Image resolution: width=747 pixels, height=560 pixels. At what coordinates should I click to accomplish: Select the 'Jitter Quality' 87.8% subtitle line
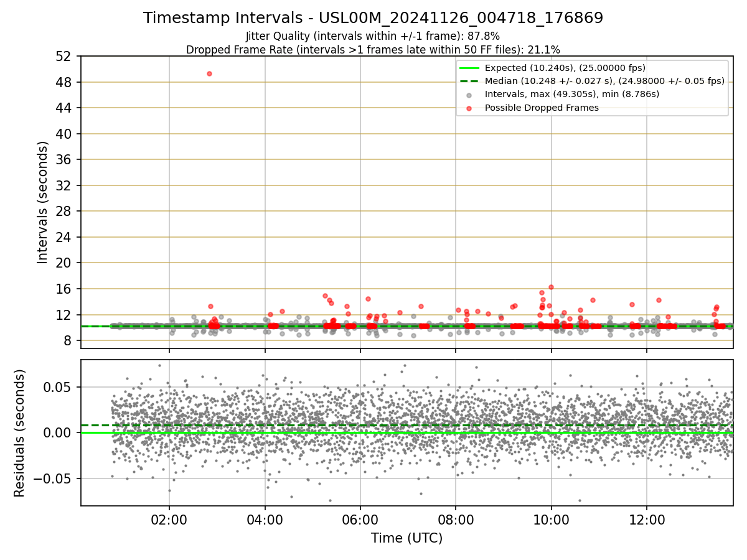373,36
